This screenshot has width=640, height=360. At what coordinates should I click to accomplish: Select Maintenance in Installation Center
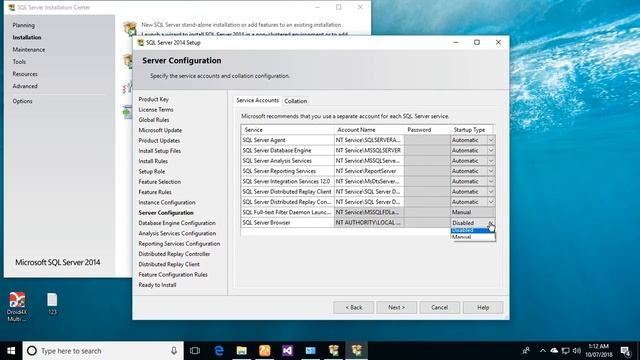29,50
